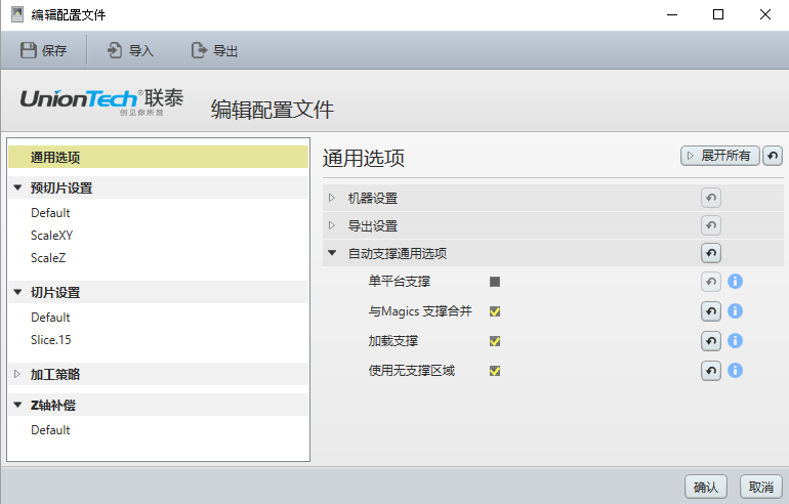Click the 确认 button

coord(705,486)
